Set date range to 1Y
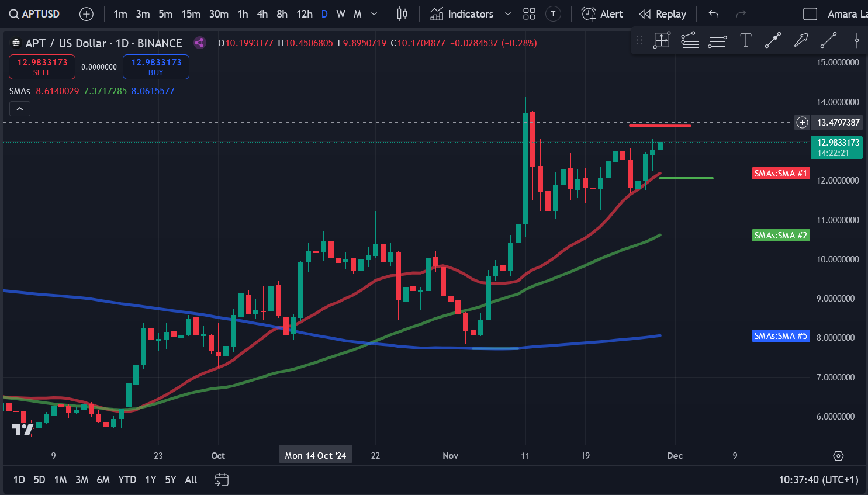 tap(150, 480)
